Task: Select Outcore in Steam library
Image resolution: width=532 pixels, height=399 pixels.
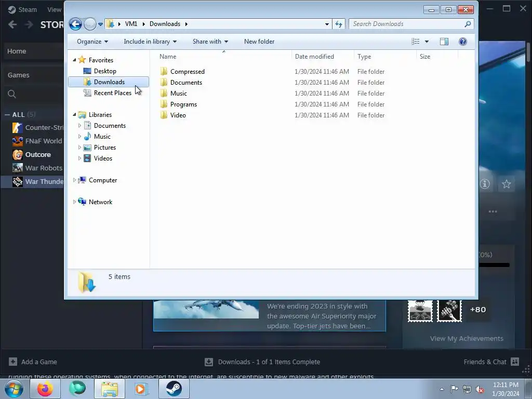Action: 32,155
